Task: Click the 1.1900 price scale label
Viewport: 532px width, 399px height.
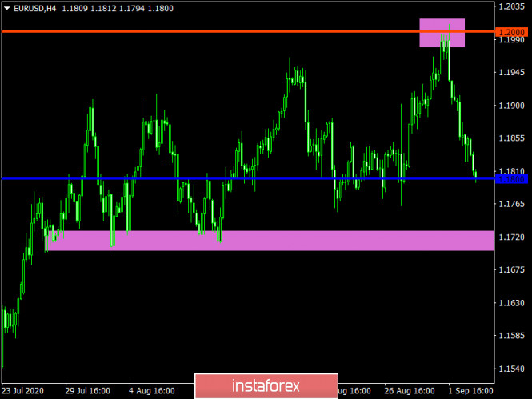Action: [511, 105]
